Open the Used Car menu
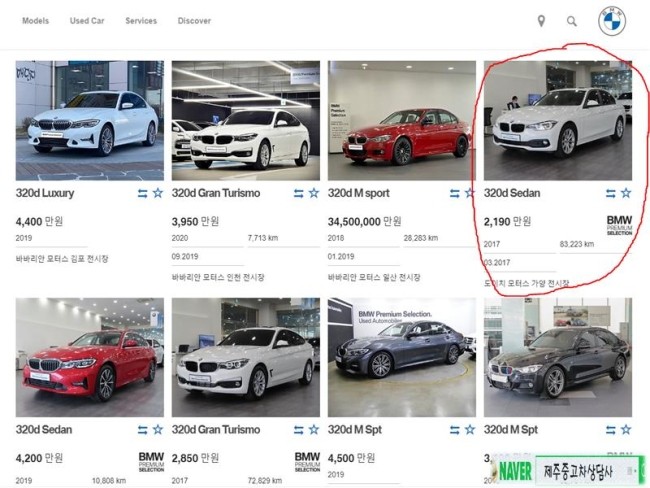 pyautogui.click(x=87, y=21)
